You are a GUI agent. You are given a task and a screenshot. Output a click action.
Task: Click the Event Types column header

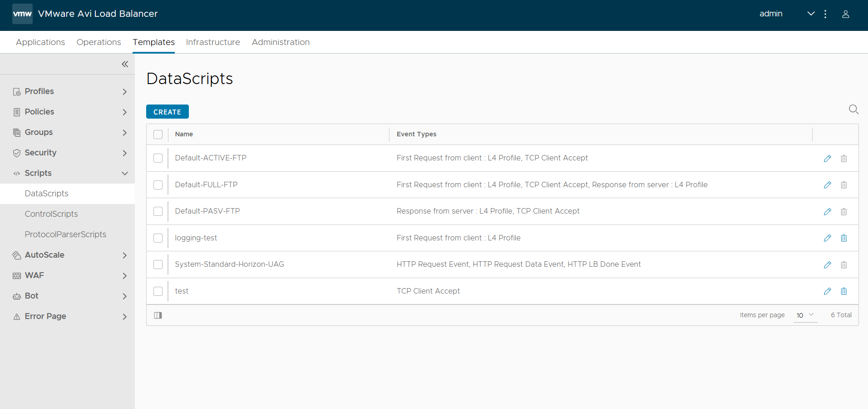[416, 134]
